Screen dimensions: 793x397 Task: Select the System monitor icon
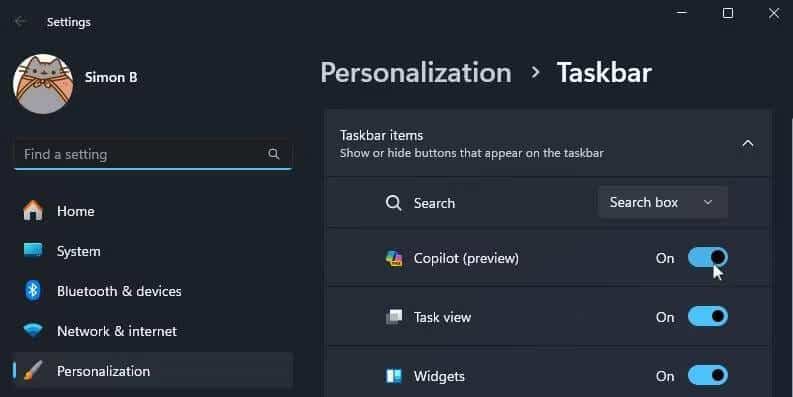33,250
